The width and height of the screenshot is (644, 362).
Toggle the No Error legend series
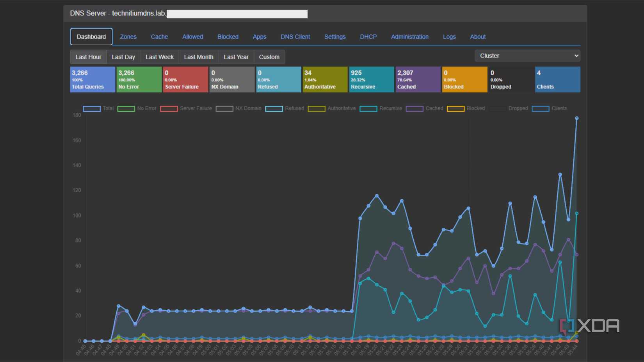pos(137,108)
